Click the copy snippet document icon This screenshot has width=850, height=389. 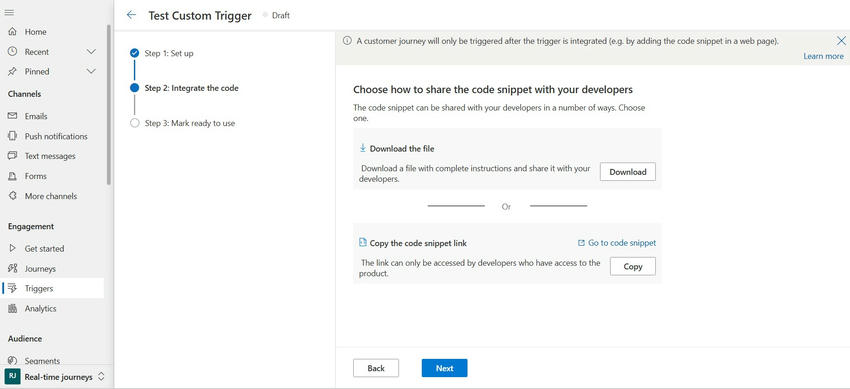[x=363, y=243]
